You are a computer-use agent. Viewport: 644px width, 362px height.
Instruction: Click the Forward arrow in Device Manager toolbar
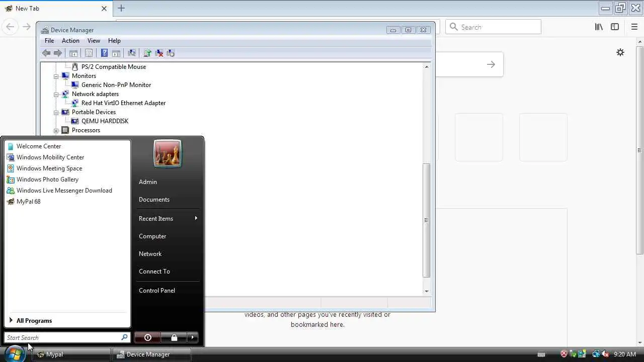tap(58, 53)
